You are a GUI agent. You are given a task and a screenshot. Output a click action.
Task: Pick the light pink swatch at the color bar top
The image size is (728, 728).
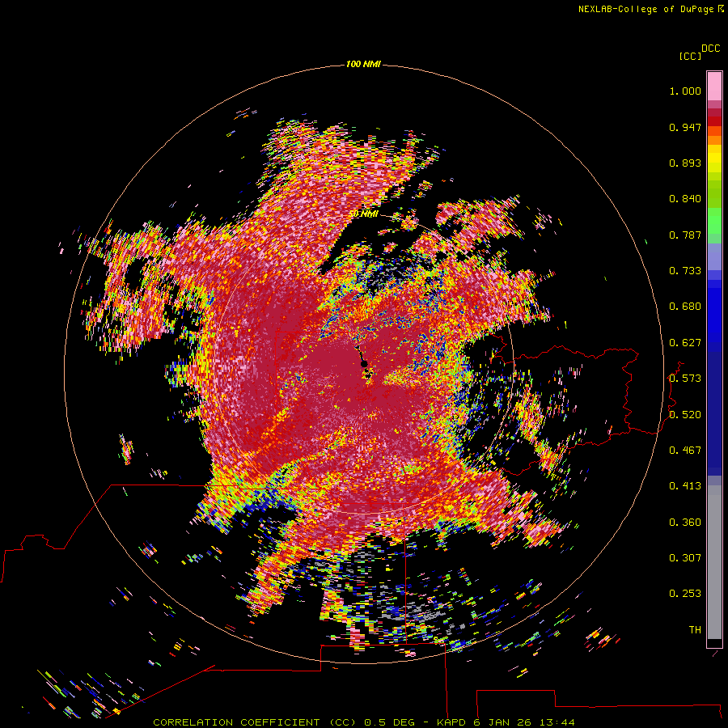click(x=714, y=87)
